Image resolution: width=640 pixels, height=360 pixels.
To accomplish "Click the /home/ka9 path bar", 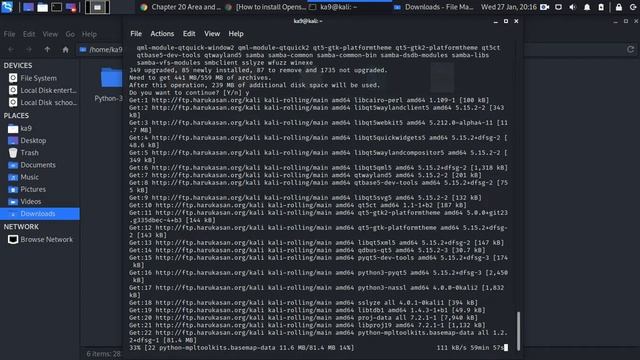I will click(101, 50).
